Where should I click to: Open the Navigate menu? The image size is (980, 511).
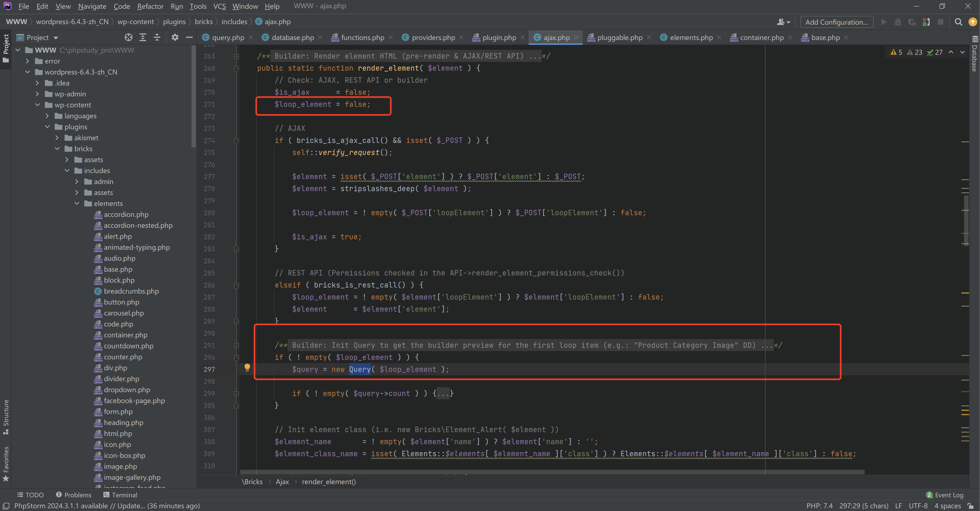click(x=92, y=6)
